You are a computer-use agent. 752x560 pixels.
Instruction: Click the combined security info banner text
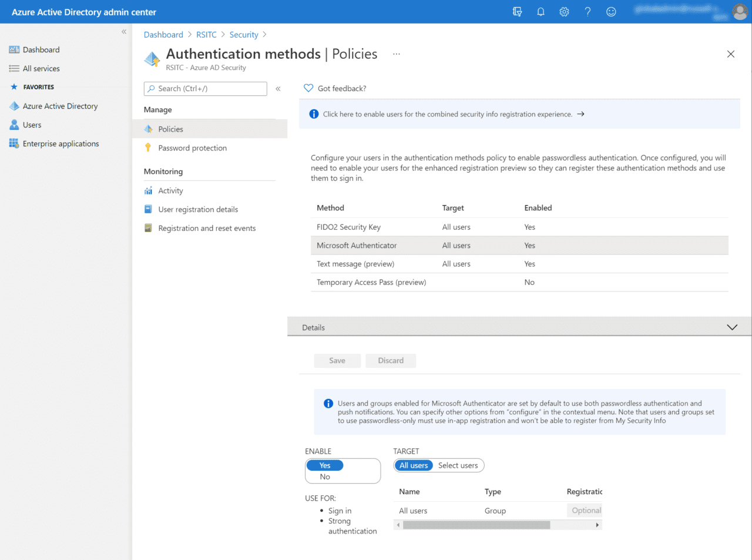point(448,114)
